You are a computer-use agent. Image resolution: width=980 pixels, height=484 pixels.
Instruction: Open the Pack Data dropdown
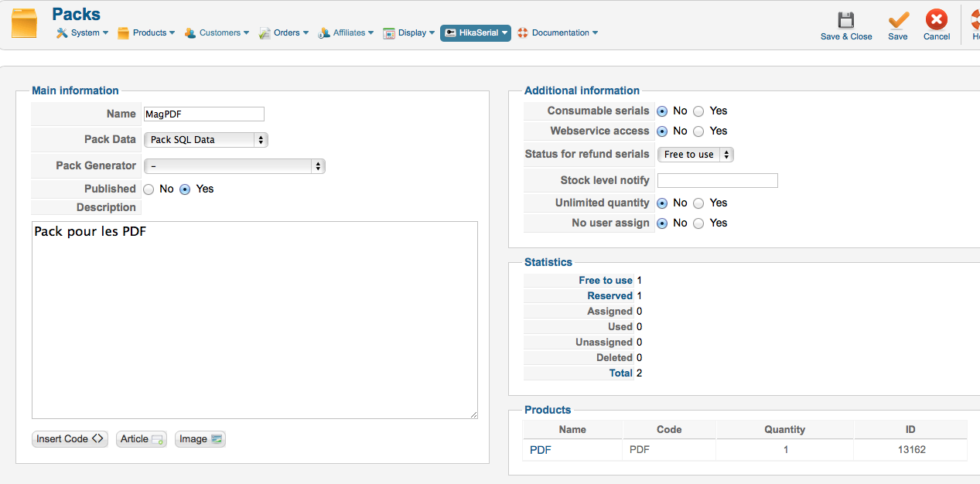[206, 140]
